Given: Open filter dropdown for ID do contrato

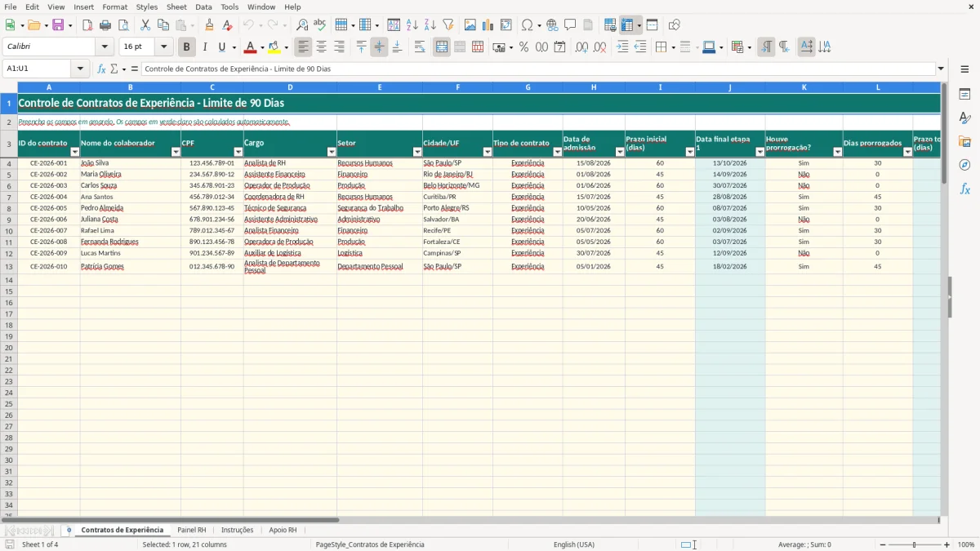Looking at the screenshot, I should pos(75,152).
